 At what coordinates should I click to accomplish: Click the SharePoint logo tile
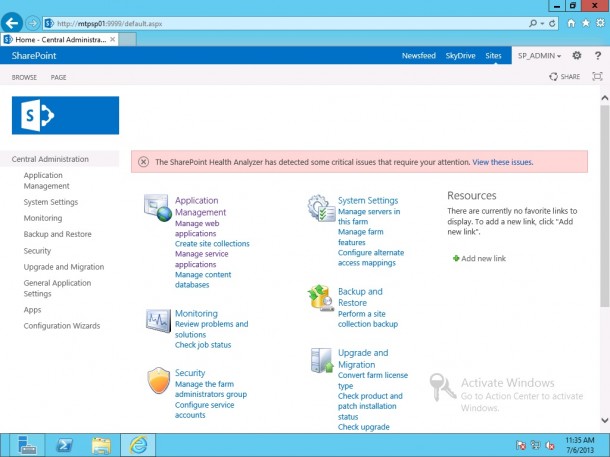pyautogui.click(x=65, y=115)
